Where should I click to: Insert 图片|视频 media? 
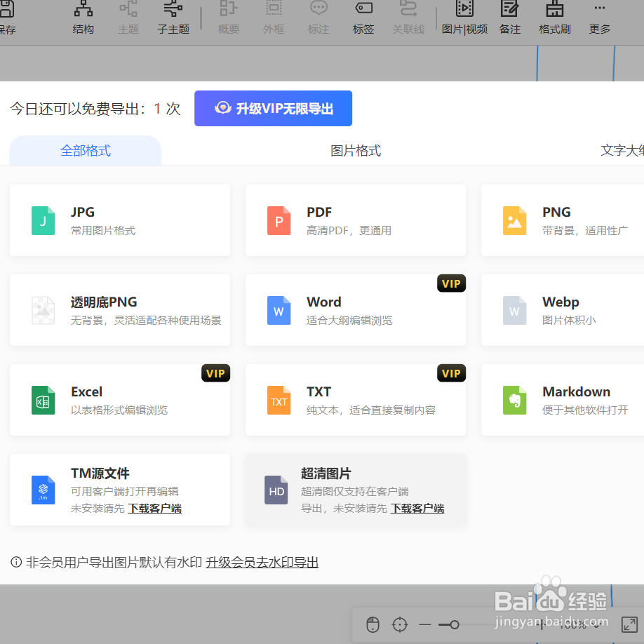[464, 18]
